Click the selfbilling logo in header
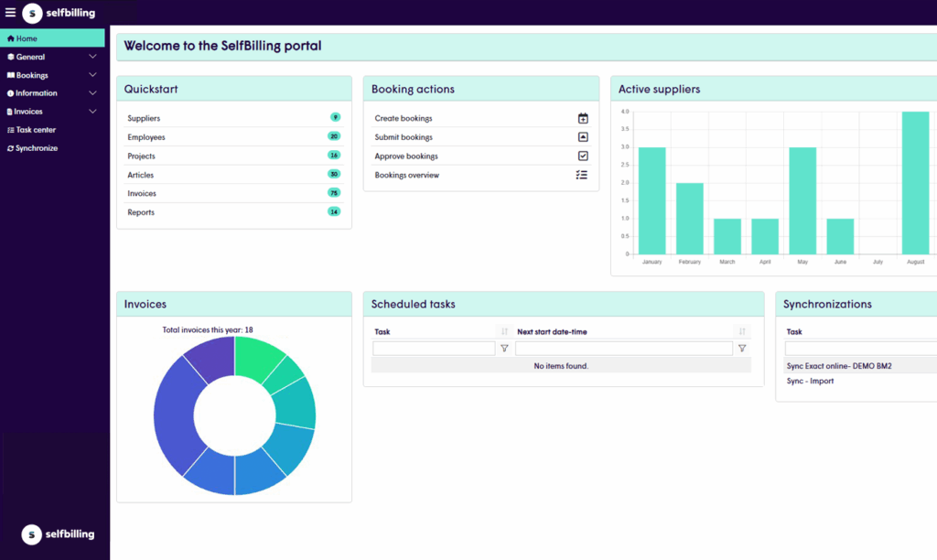The height and width of the screenshot is (560, 937). coord(59,13)
